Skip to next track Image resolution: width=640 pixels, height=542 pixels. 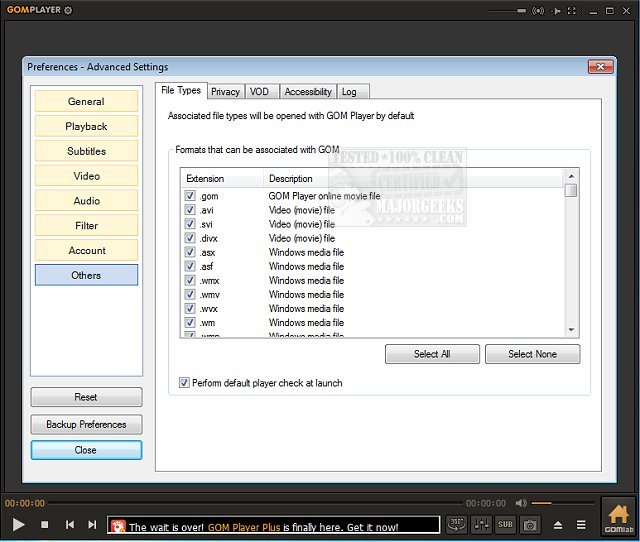click(93, 525)
